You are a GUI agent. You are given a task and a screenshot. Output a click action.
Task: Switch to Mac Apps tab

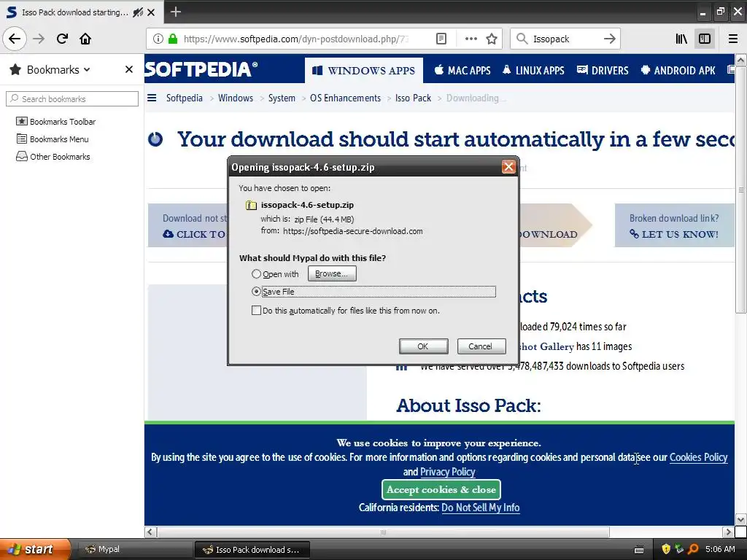click(x=462, y=71)
